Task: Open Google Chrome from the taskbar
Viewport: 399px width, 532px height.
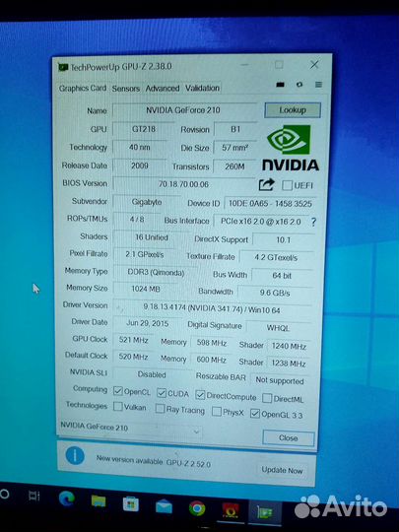Action: click(197, 508)
